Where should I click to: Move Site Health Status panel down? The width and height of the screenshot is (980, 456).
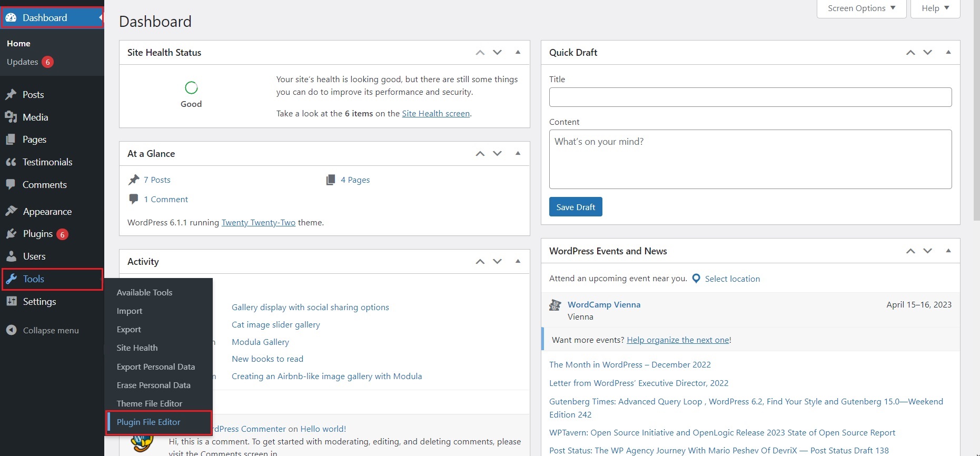pyautogui.click(x=497, y=53)
